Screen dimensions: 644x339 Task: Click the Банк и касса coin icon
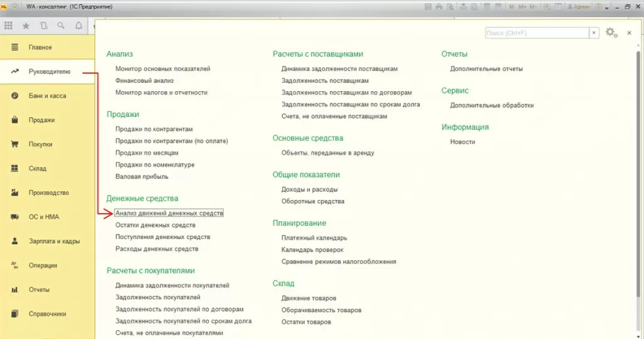pyautogui.click(x=15, y=96)
